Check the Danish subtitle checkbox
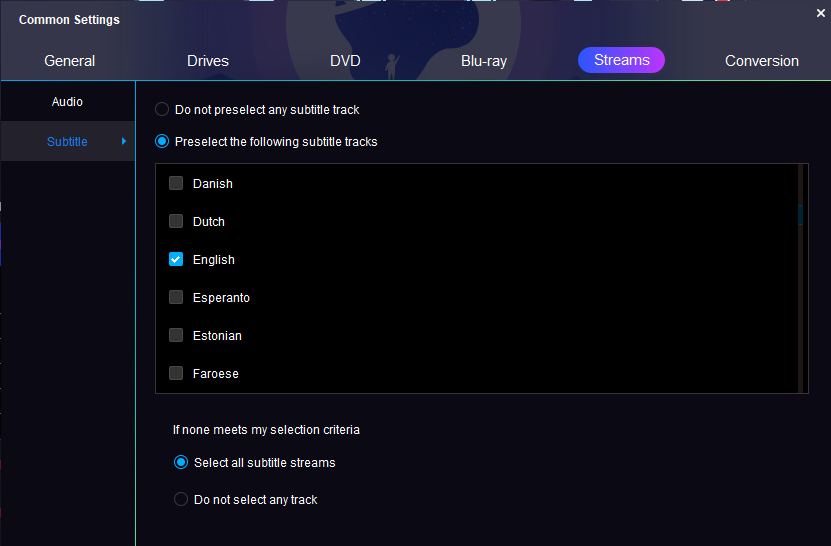Image resolution: width=831 pixels, height=546 pixels. point(176,184)
